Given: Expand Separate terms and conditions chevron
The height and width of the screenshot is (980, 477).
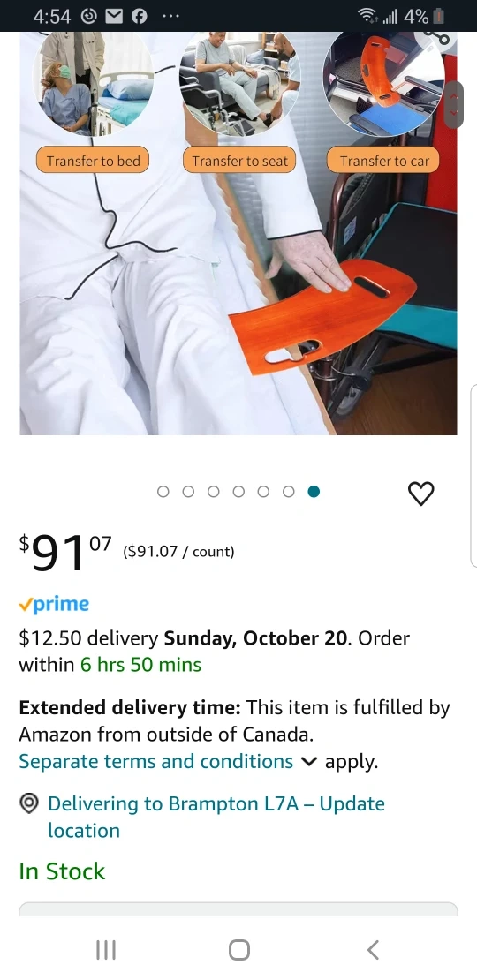Looking at the screenshot, I should 309,762.
